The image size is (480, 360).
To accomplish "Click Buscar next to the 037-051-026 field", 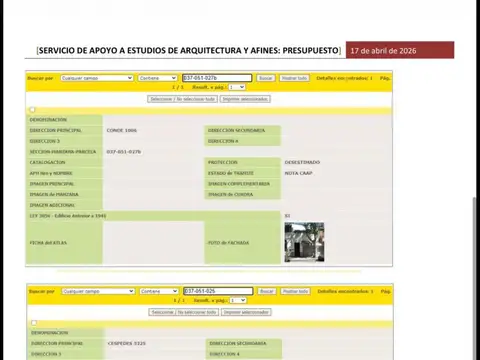I will click(267, 291).
